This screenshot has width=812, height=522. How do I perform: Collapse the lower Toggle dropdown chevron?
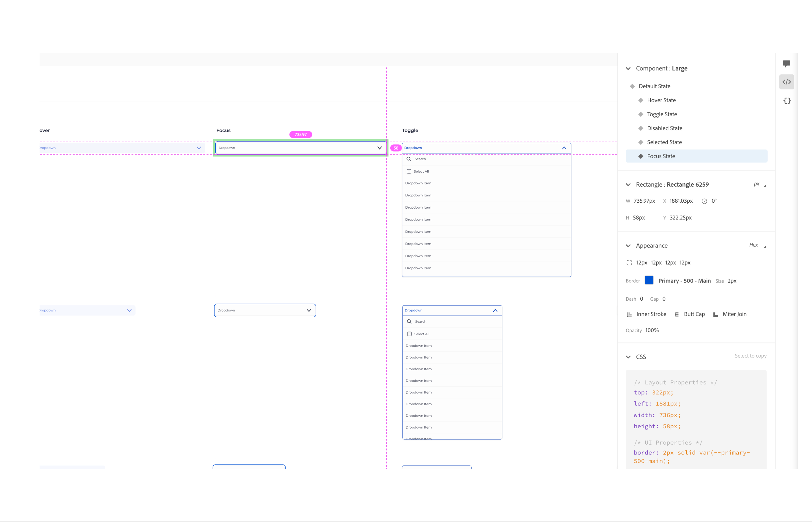pos(495,310)
